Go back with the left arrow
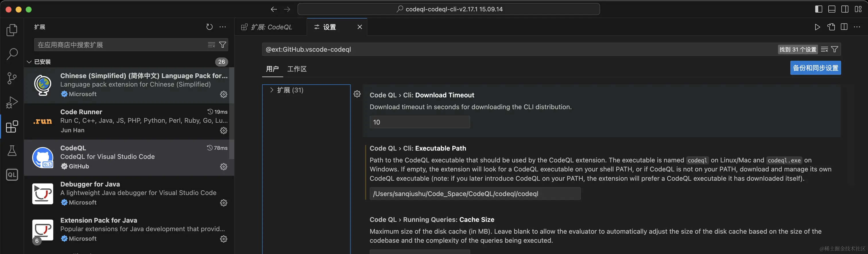The width and height of the screenshot is (868, 254). pos(274,9)
